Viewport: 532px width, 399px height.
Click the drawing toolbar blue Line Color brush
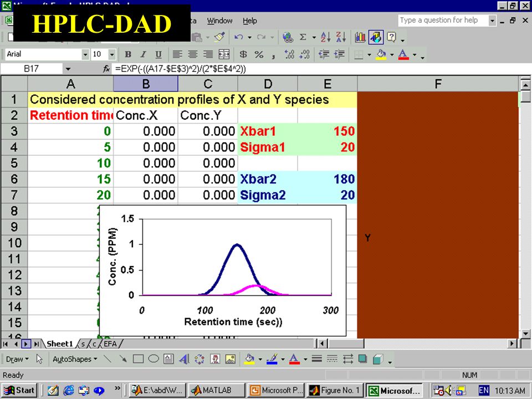(272, 359)
